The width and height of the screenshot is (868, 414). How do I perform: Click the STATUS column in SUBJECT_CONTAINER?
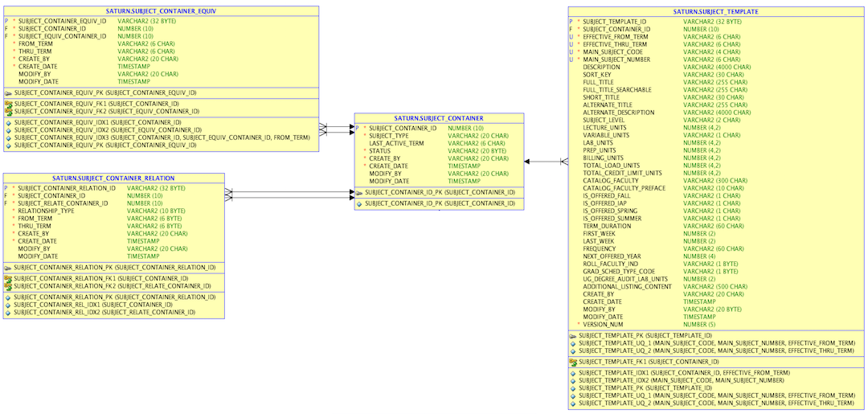(x=379, y=150)
